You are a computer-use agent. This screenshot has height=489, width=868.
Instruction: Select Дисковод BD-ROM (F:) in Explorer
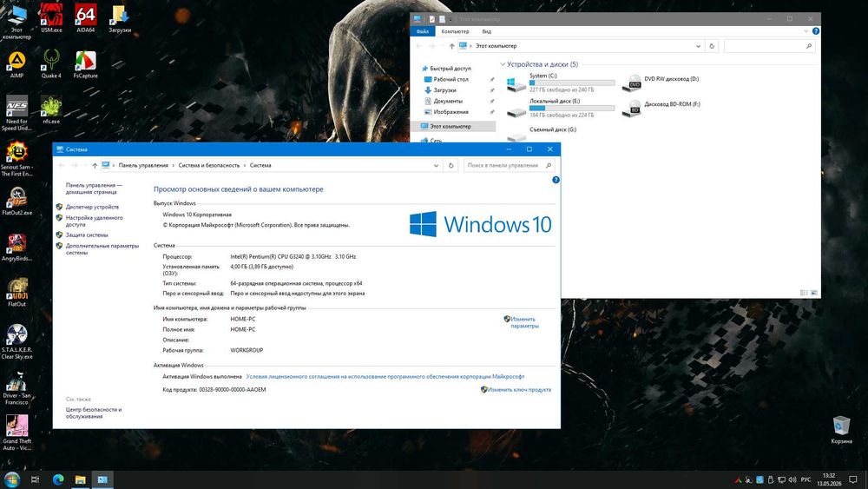(661, 108)
